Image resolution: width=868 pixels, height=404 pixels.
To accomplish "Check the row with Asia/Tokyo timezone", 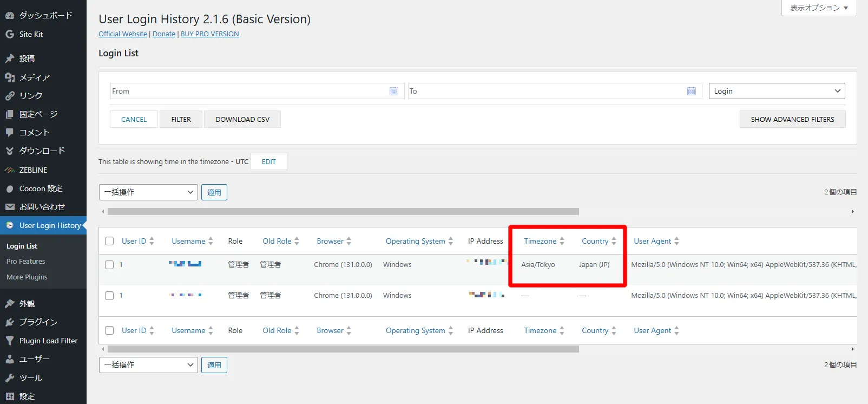I will (x=109, y=265).
